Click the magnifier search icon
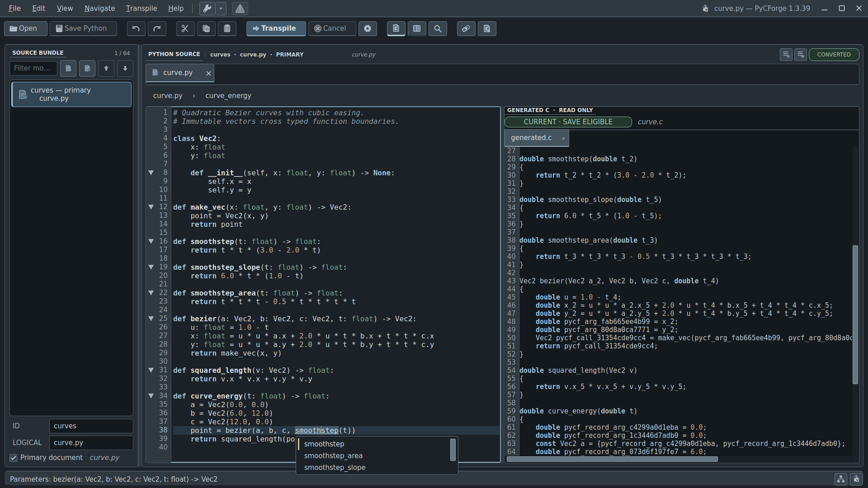868x488 pixels. pos(438,28)
